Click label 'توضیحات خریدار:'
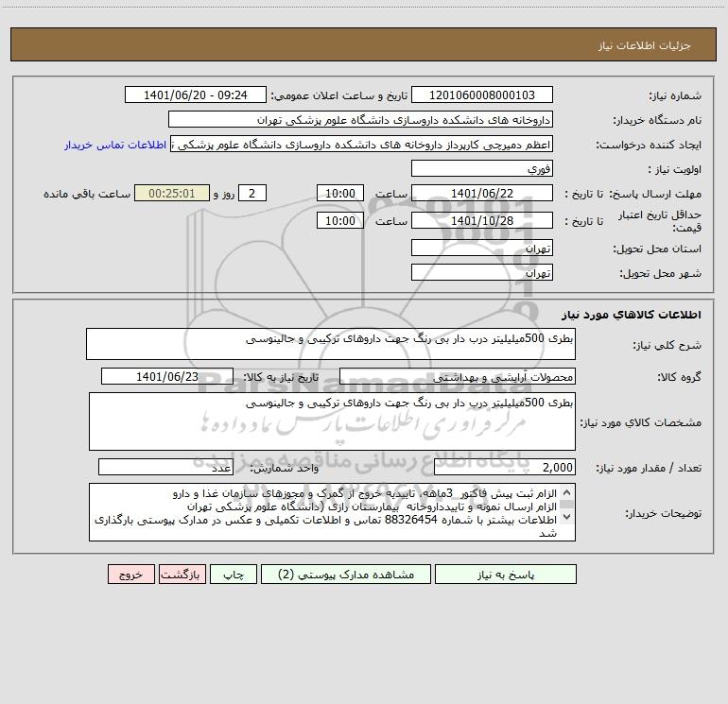This screenshot has height=704, width=728. [663, 513]
